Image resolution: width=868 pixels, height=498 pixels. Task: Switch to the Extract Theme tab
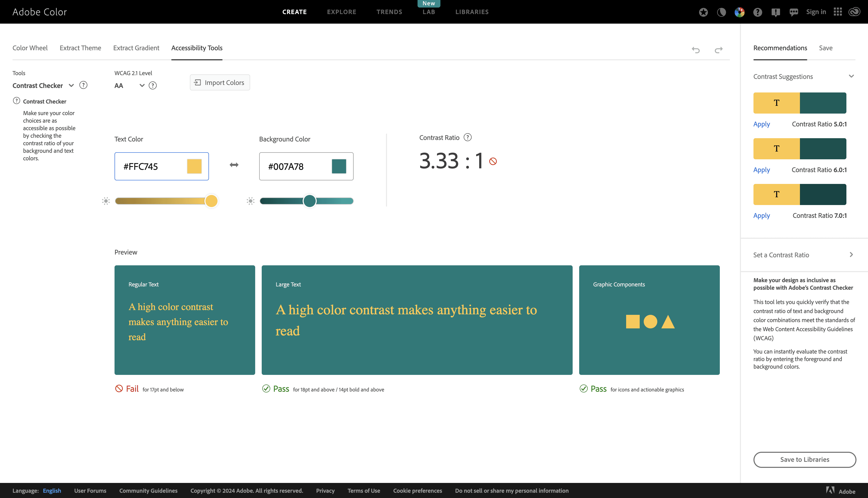click(x=80, y=48)
